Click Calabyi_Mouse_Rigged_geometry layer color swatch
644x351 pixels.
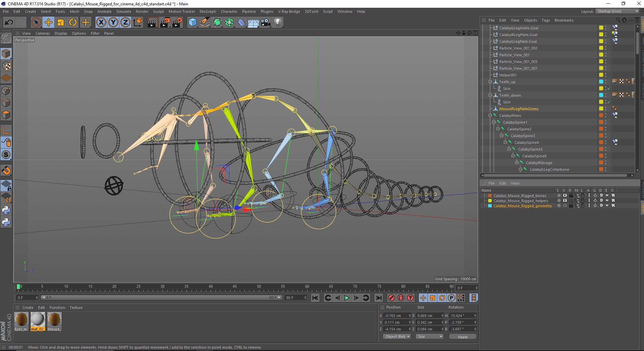(x=490, y=206)
